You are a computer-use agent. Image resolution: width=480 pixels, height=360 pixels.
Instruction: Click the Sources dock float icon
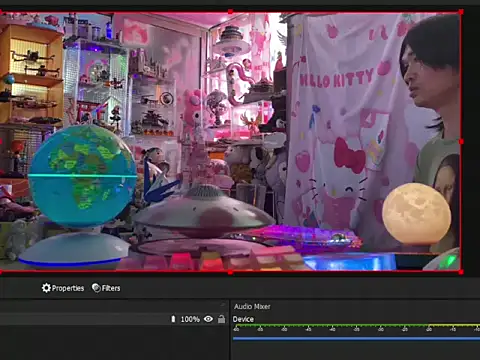[x=223, y=304]
